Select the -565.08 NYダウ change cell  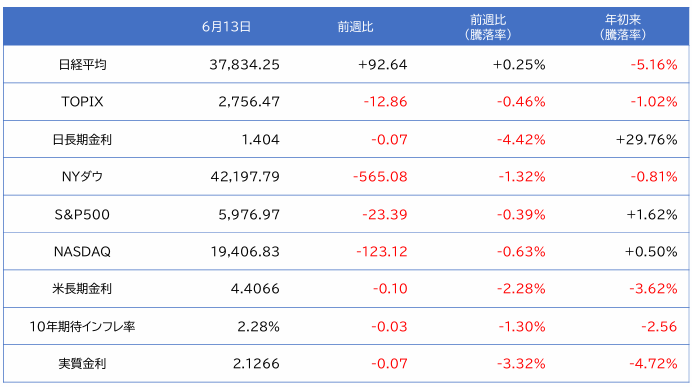pos(380,177)
